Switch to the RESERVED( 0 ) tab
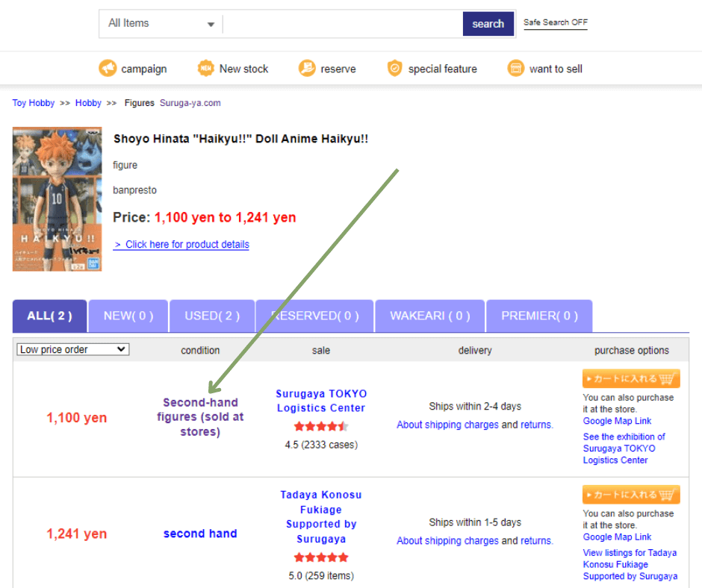 click(x=314, y=316)
